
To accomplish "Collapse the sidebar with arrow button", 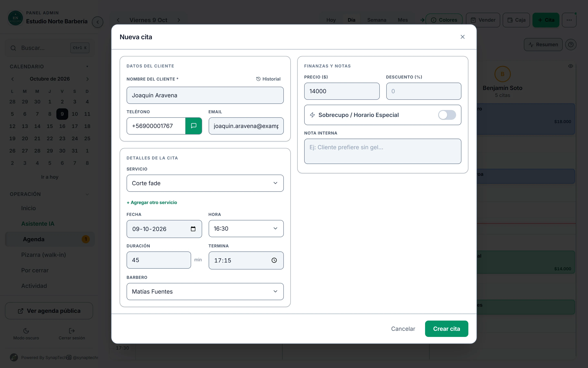I will pos(98,22).
